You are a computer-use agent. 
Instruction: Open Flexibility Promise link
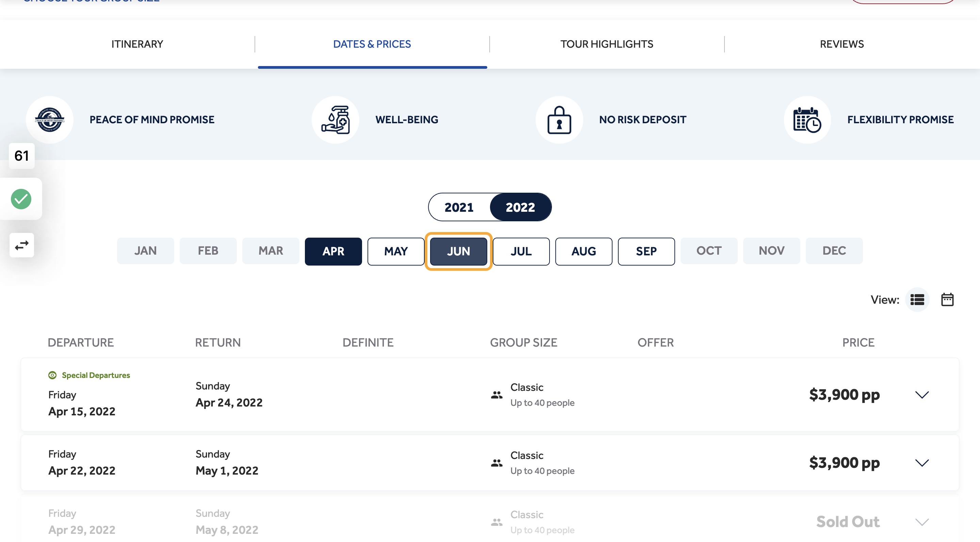click(x=900, y=119)
